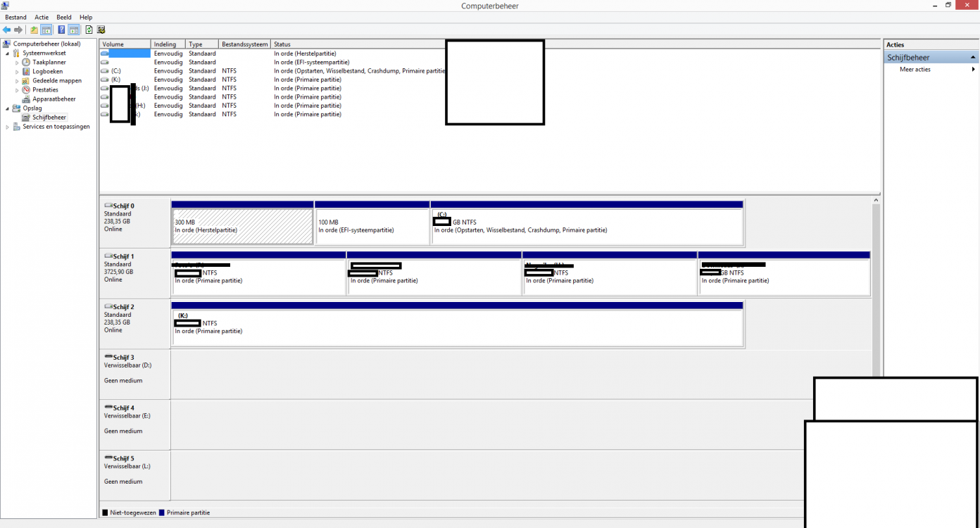This screenshot has width=980, height=528.
Task: Click the drive icon of the (H:) volume row
Action: pyautogui.click(x=105, y=106)
